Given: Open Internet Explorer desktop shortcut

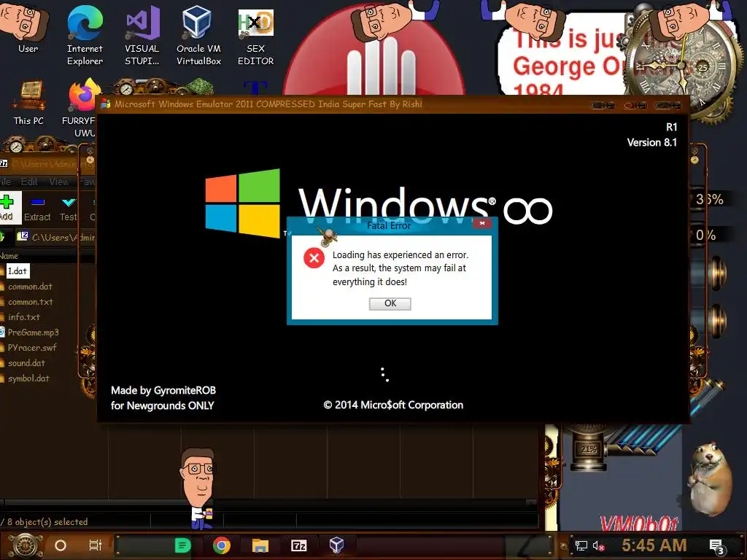Looking at the screenshot, I should [85, 36].
